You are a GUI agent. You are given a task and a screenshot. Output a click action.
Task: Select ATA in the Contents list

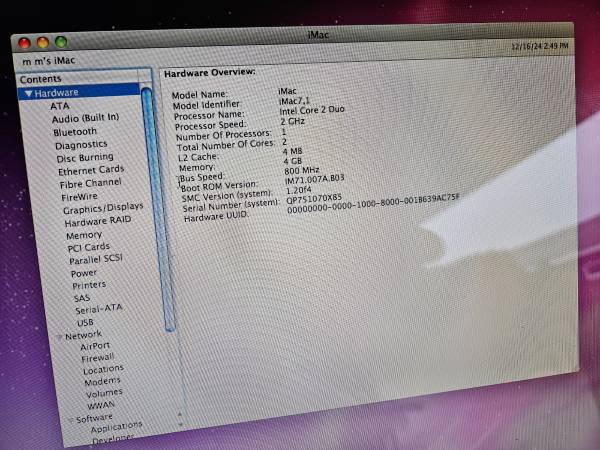tap(60, 106)
